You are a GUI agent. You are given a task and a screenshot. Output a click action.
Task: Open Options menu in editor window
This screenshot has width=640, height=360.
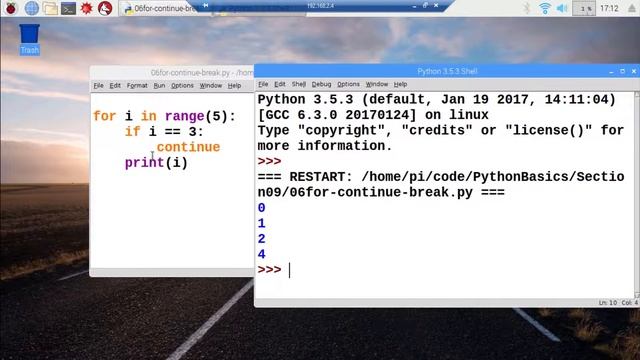182,85
